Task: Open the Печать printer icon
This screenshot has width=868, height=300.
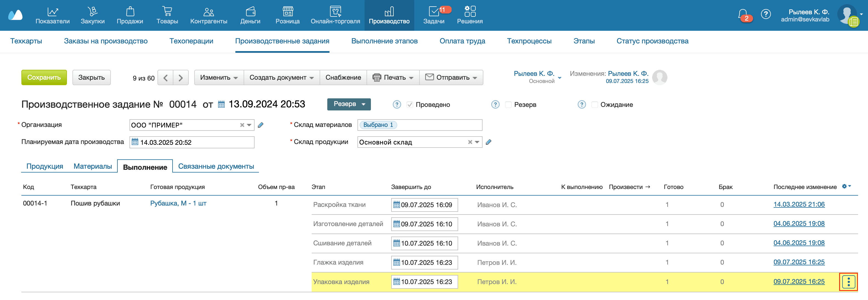Action: click(377, 77)
